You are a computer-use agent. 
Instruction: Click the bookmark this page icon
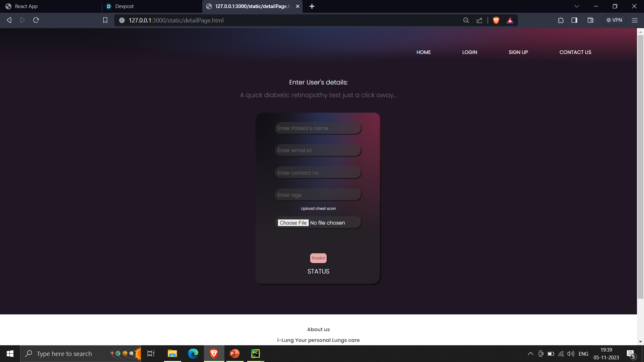[105, 20]
